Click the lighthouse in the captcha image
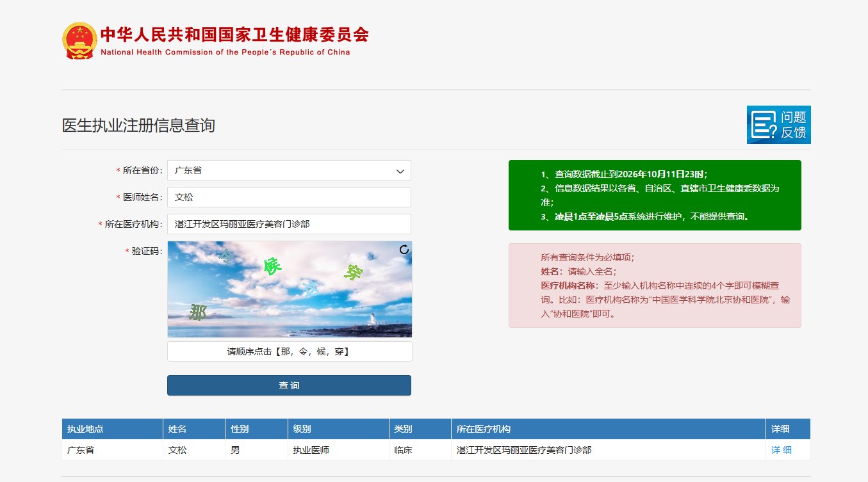Viewport: 868px width, 482px height. pos(372,319)
